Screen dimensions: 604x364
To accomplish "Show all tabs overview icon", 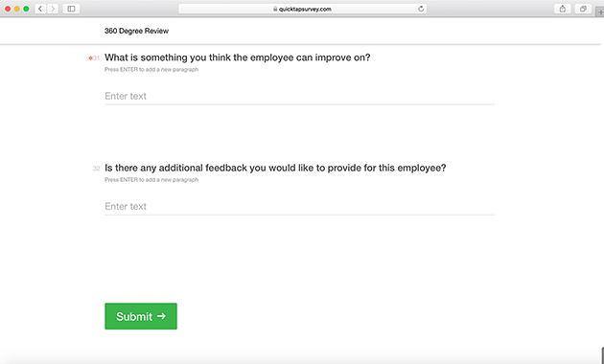I will tap(583, 9).
